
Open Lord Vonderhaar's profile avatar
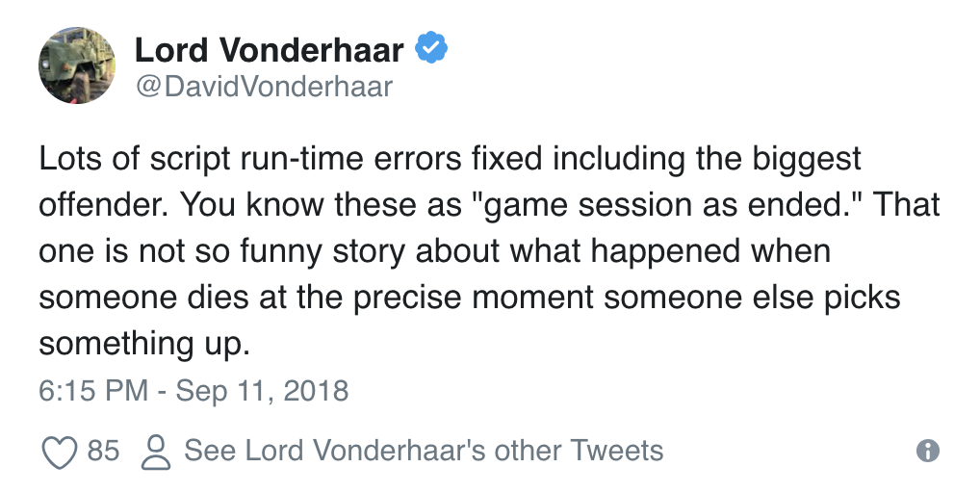coord(76,65)
